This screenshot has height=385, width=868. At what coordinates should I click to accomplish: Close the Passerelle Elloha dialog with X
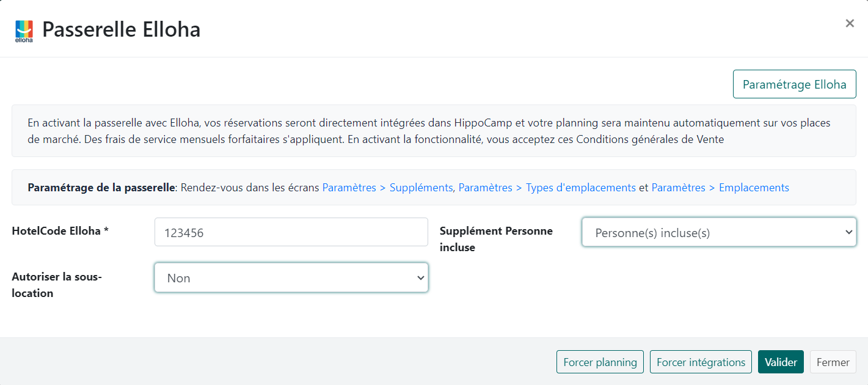point(849,24)
